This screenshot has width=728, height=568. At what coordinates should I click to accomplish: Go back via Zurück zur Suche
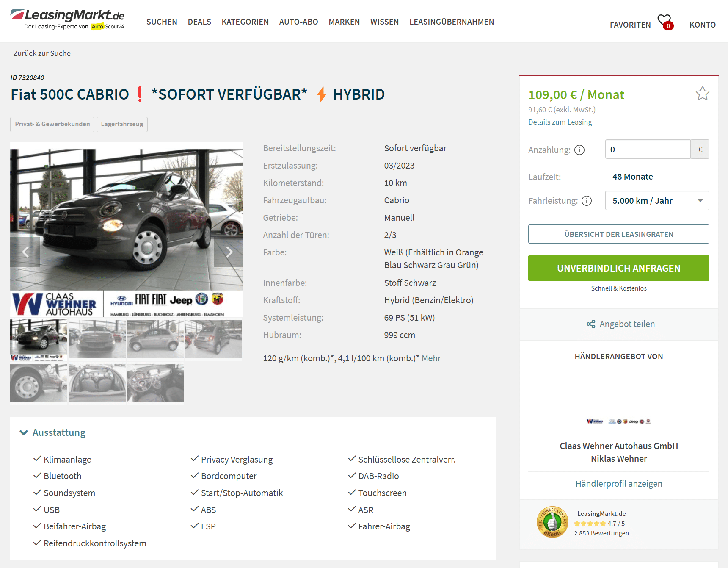point(42,53)
